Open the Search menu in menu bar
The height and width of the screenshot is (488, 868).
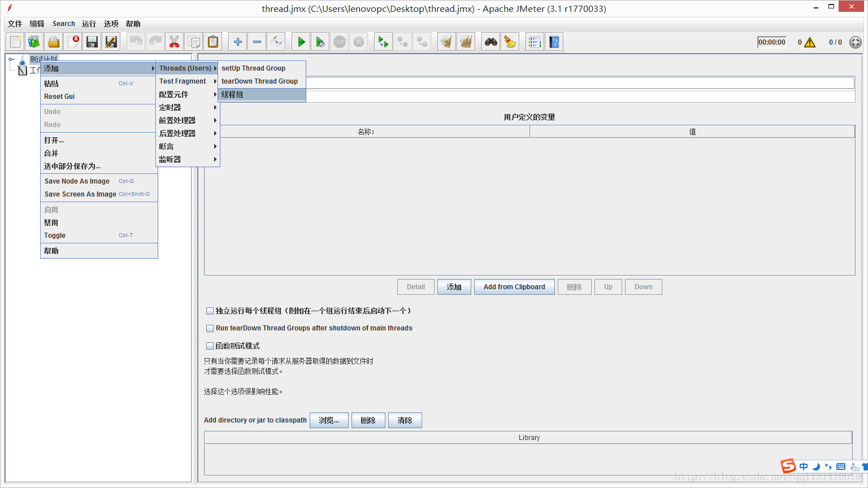coord(64,24)
